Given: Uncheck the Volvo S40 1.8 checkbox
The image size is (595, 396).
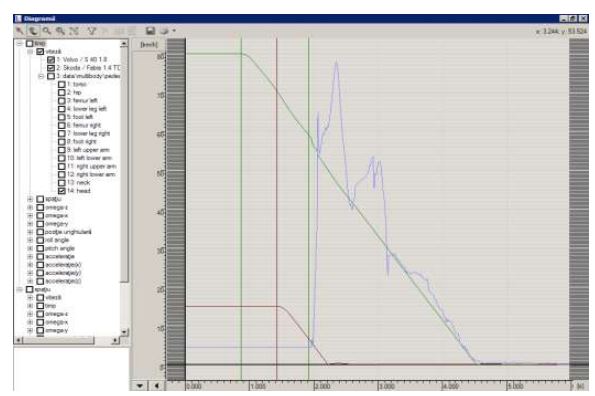Looking at the screenshot, I should tap(51, 60).
